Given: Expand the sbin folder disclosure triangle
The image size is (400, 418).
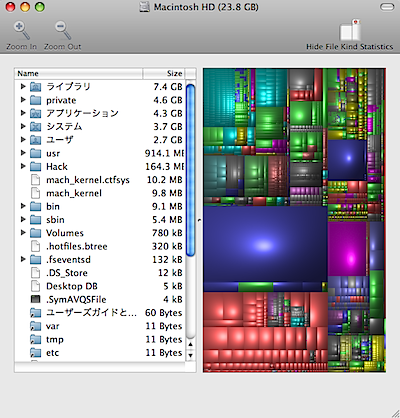Looking at the screenshot, I should [23, 219].
